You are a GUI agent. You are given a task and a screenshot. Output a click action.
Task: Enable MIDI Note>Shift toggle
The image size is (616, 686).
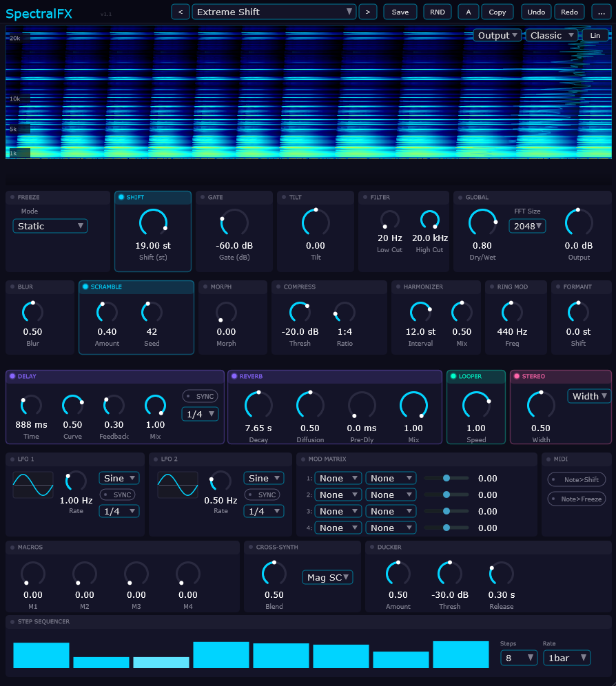point(577,480)
